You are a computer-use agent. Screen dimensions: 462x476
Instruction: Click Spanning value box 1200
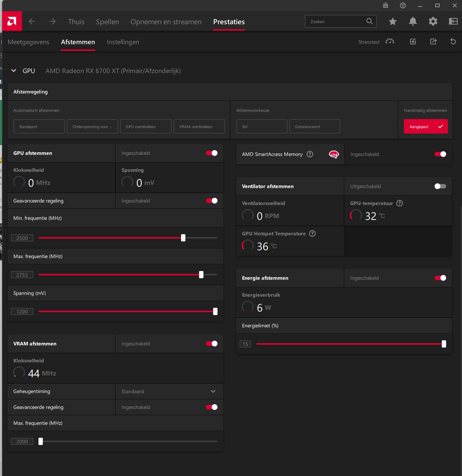coord(22,311)
